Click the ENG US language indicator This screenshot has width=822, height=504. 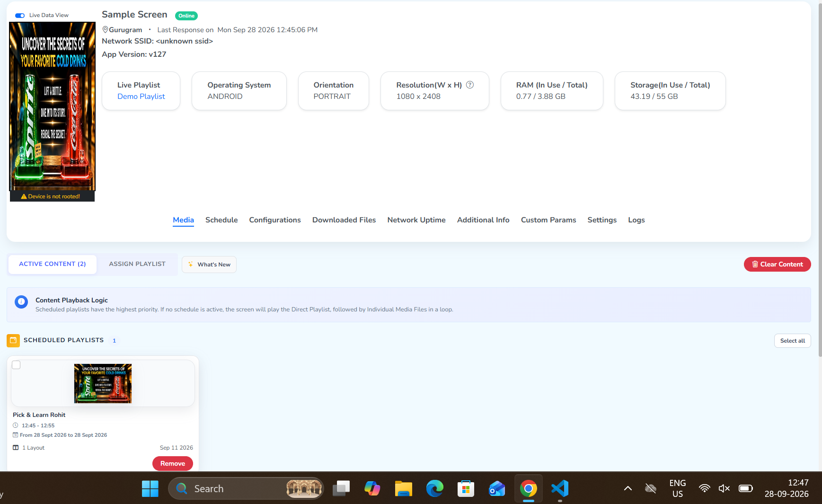point(678,488)
